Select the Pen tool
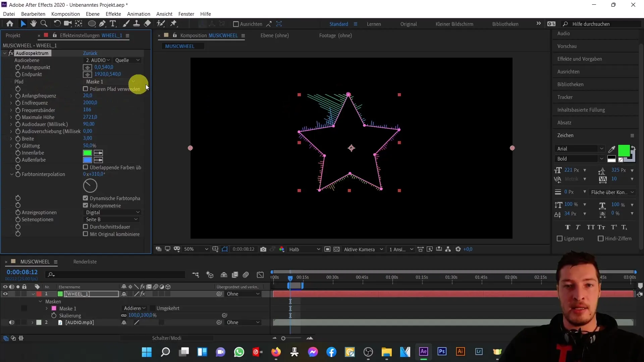This screenshot has width=644, height=362. 102,24
